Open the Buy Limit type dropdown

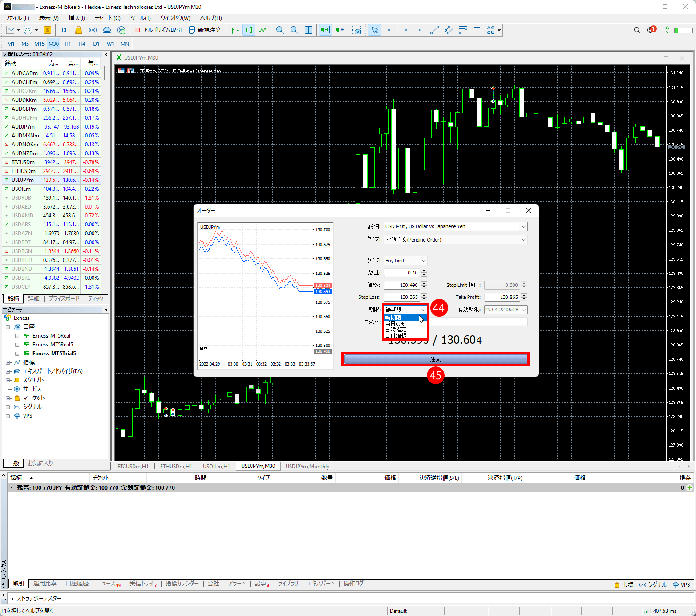tap(405, 261)
